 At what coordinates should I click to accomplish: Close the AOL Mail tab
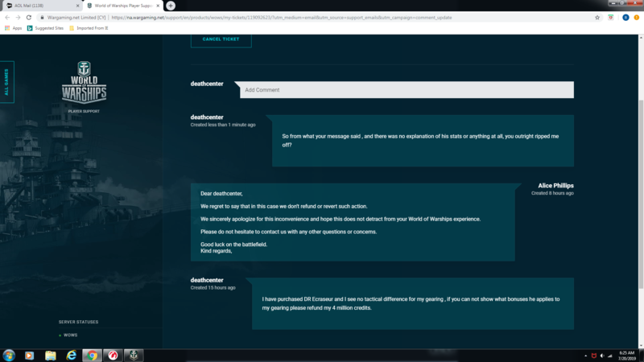tap(77, 6)
